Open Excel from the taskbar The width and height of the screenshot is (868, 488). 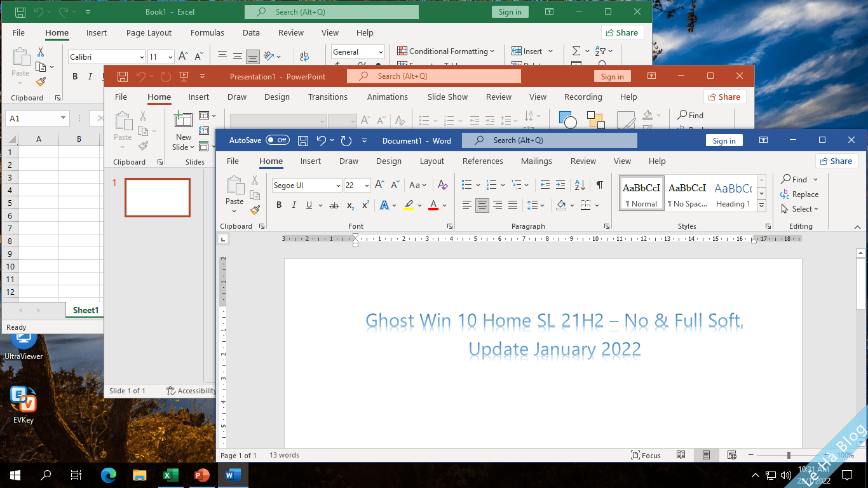point(170,475)
